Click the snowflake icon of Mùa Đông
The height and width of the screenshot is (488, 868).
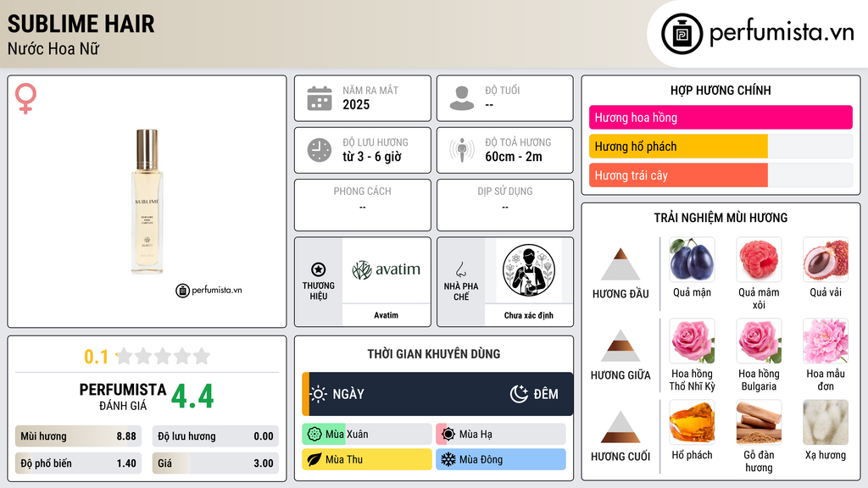[x=448, y=459]
